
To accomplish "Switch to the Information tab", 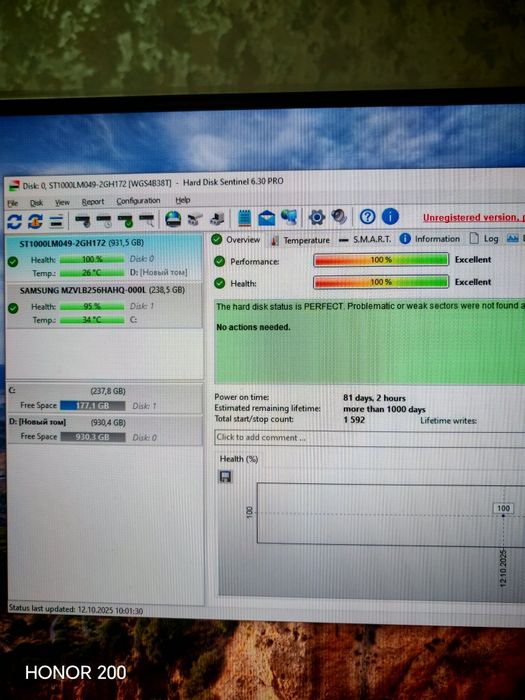I will (x=429, y=239).
